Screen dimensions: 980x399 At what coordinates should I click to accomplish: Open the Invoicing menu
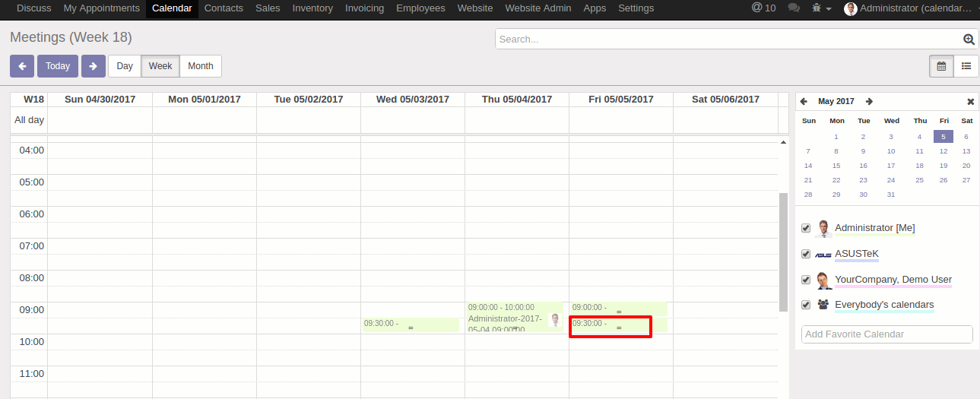(364, 8)
